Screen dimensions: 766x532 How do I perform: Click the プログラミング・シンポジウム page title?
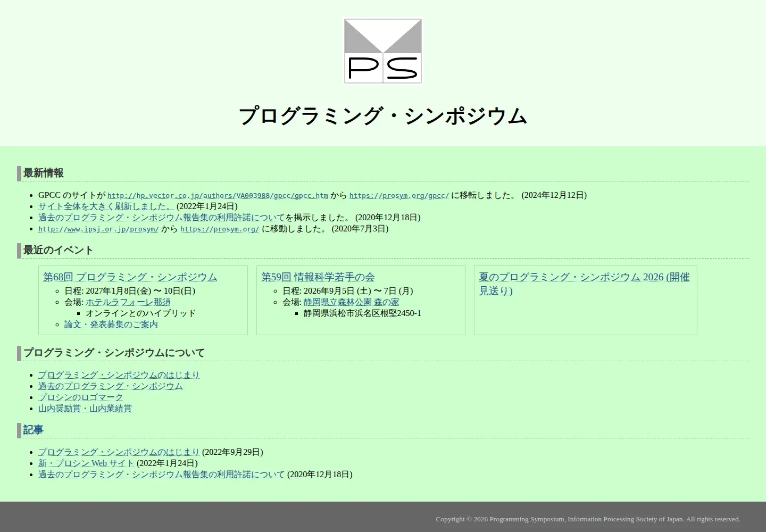coord(383,116)
